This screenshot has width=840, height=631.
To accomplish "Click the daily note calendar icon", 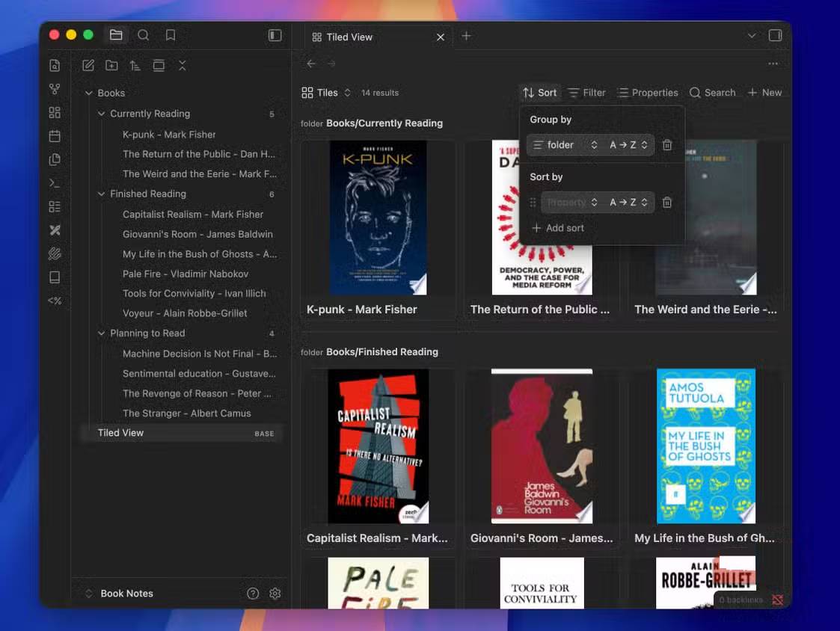I will point(55,136).
